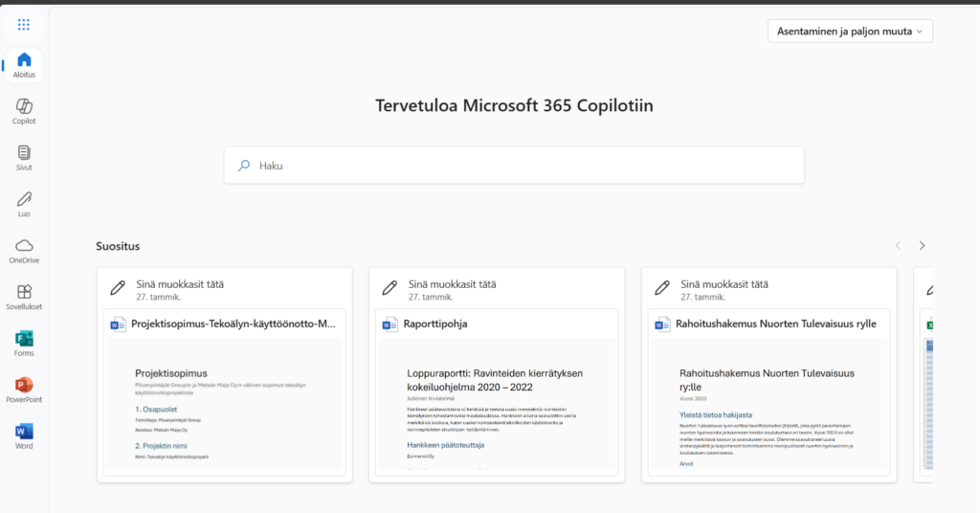
Task: Click 'Yleistä tietoa hakijasta' heading in preview
Action: pyautogui.click(x=716, y=415)
